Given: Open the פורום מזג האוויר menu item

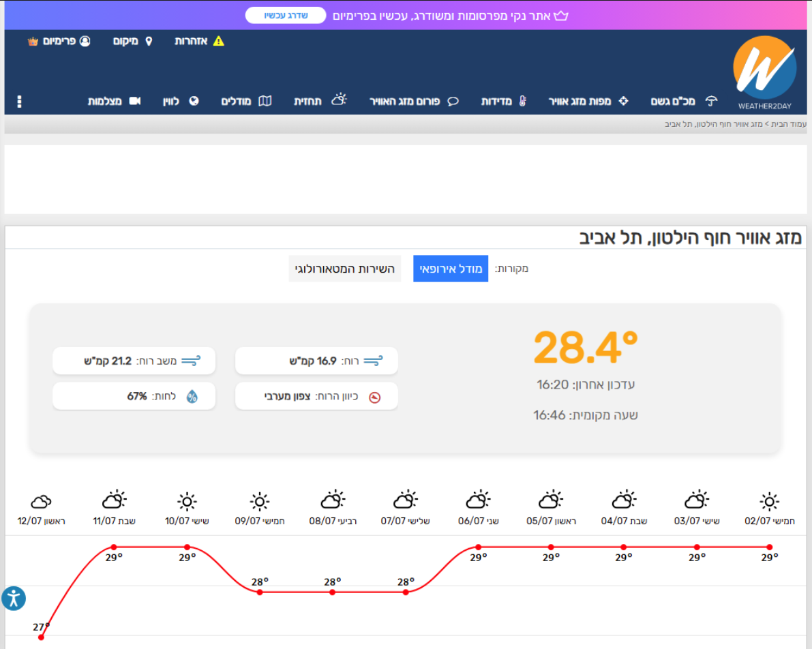Looking at the screenshot, I should pos(404,102).
